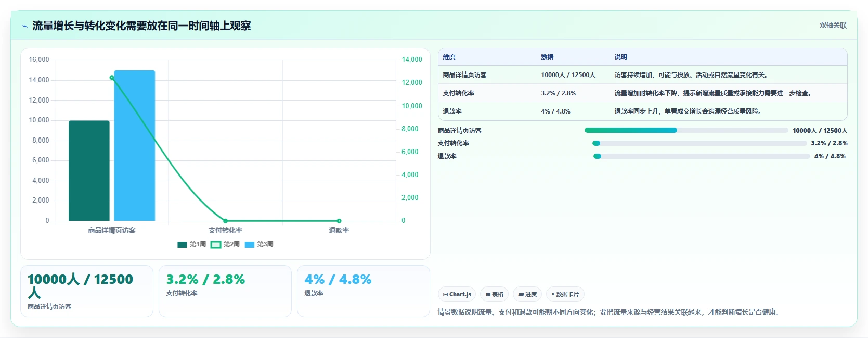Screen dimensions: 868x338
Task: Toggle the 第2周 legend item
Action: [225, 244]
